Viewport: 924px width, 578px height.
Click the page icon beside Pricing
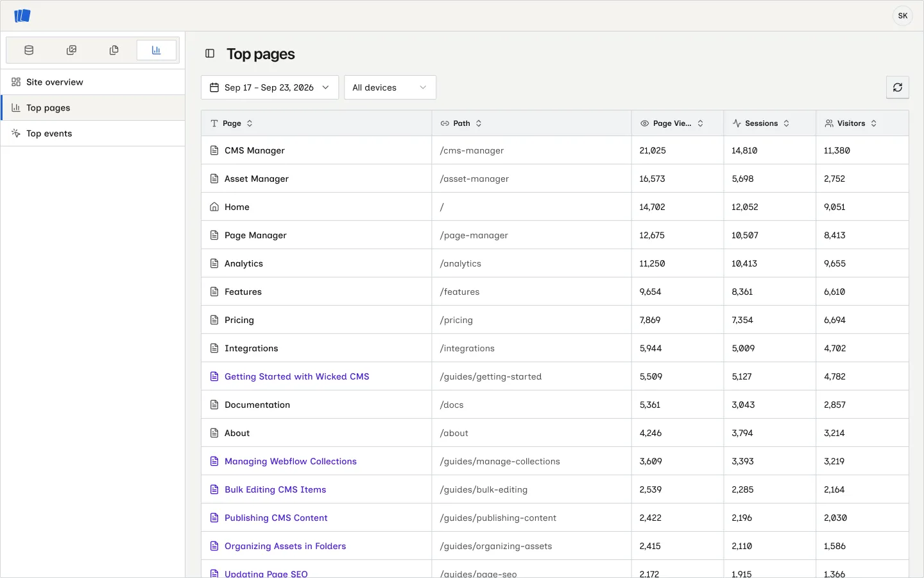pos(214,320)
